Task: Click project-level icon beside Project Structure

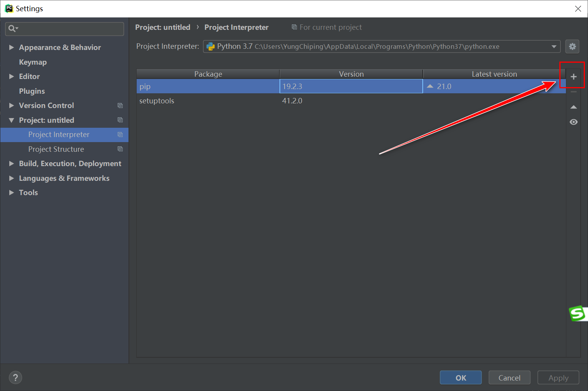Action: tap(120, 149)
